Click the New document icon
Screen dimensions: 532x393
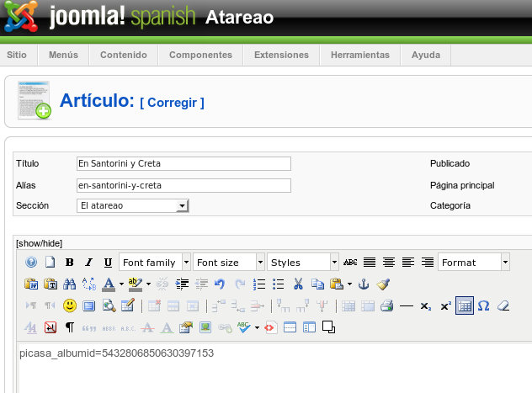tap(51, 262)
